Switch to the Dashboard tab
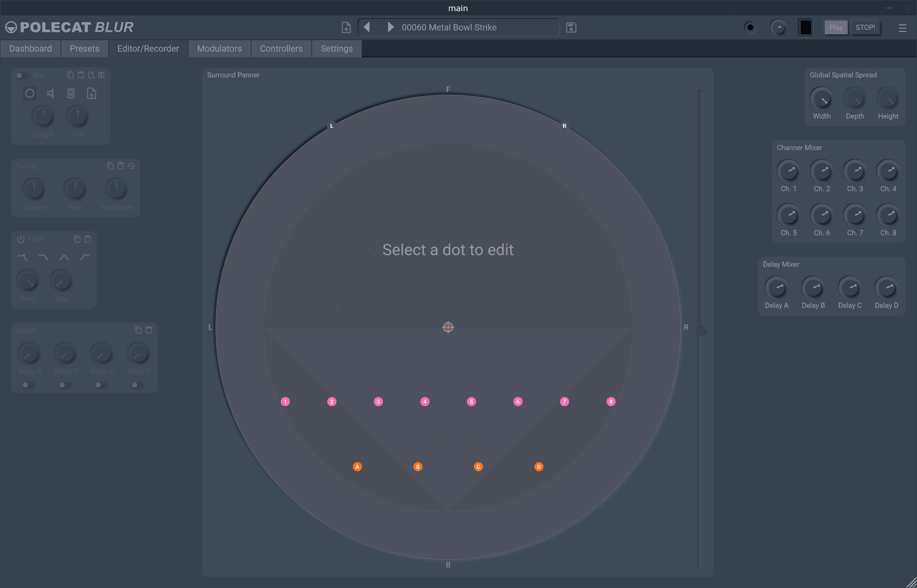This screenshot has height=588, width=917. pos(31,49)
